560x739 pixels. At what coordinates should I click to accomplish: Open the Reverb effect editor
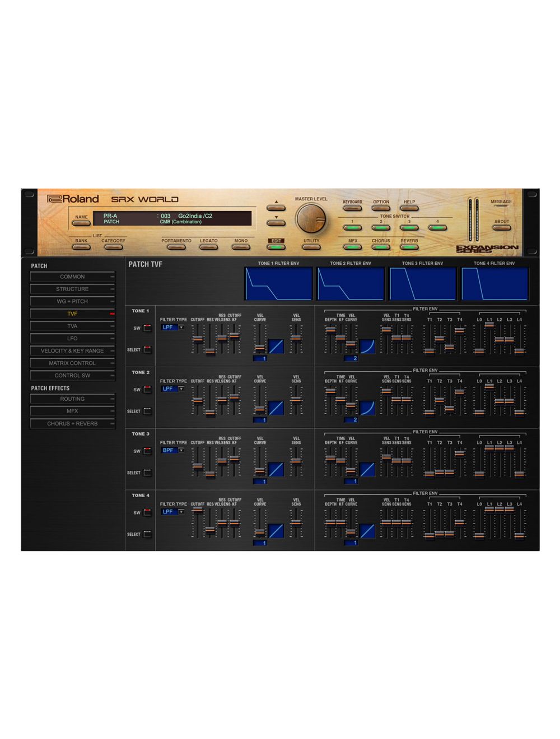click(410, 246)
